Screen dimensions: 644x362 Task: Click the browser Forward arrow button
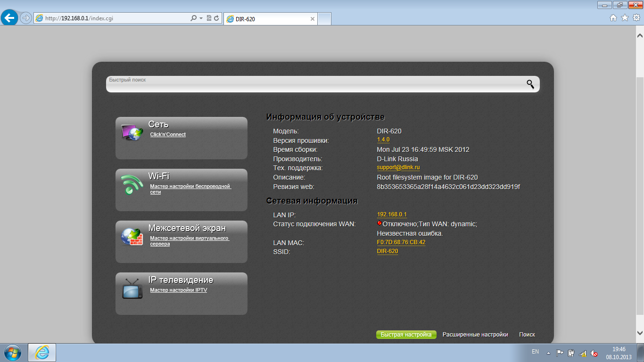[25, 18]
